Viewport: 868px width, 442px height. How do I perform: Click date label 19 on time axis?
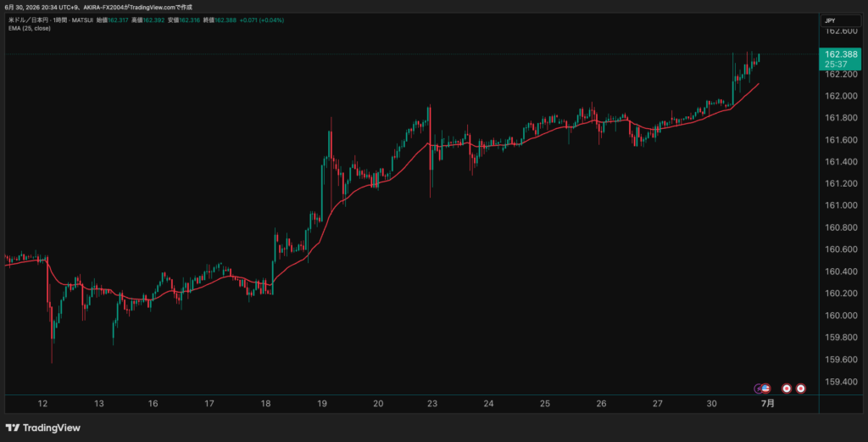point(322,404)
